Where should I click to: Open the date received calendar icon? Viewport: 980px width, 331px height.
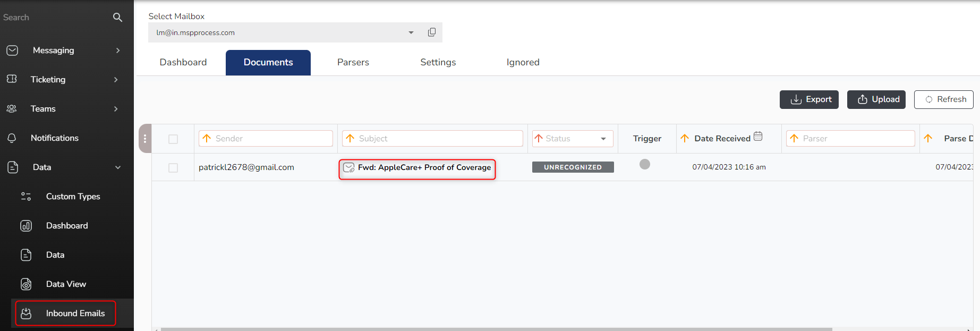tap(758, 137)
